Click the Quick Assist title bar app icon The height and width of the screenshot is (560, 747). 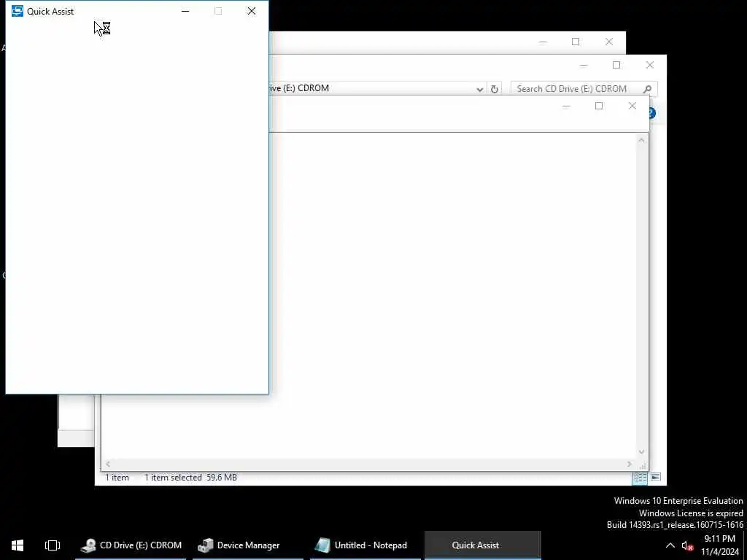[x=18, y=11]
